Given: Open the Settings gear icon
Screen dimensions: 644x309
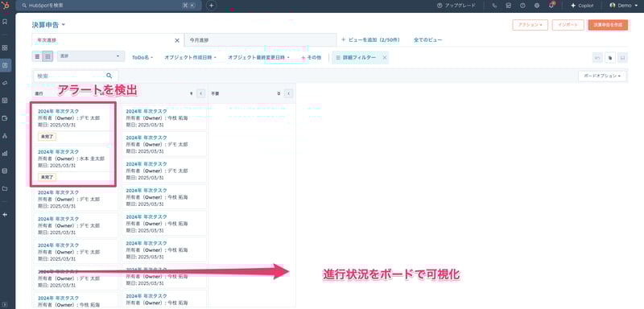Looking at the screenshot, I should point(537,6).
